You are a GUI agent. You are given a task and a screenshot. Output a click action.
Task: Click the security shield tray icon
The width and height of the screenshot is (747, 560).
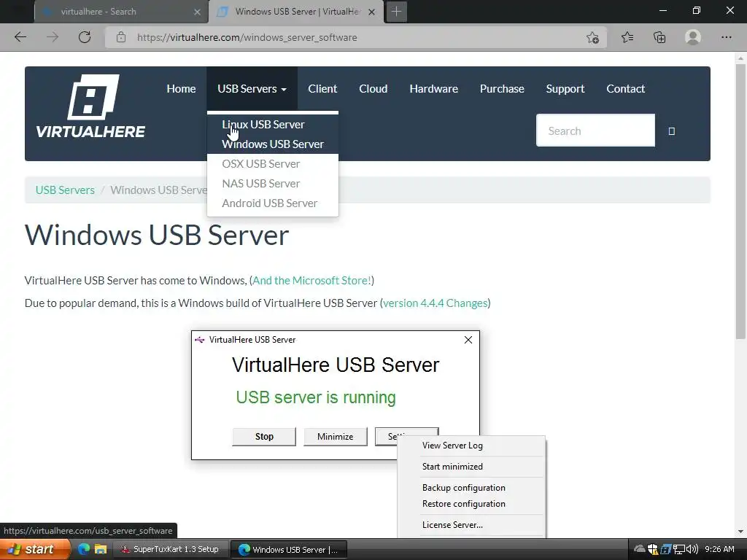click(x=653, y=549)
